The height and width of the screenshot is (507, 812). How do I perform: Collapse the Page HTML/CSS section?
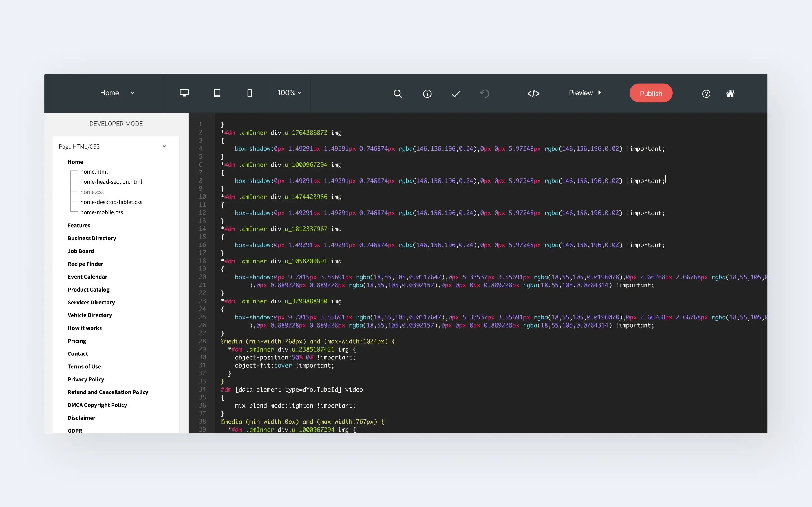(164, 146)
